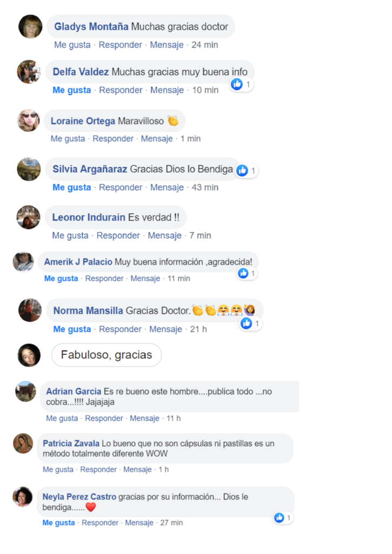
Task: Click the like reaction icon on Neyla Perez Castro's comment
Action: [x=279, y=518]
